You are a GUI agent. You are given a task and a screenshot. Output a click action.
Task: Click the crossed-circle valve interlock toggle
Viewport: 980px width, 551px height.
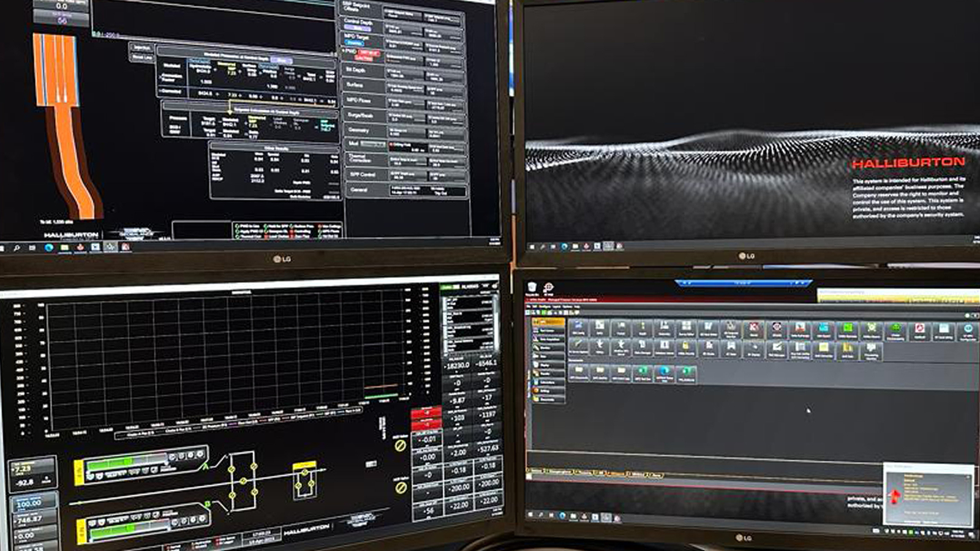(x=399, y=446)
